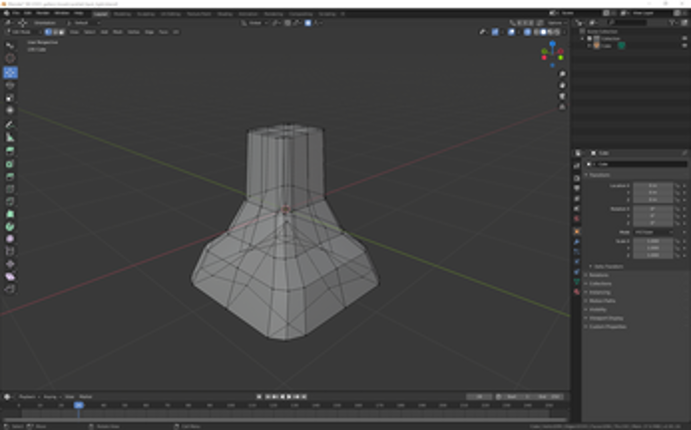Choose the Shear tool
The height and width of the screenshot is (430, 691).
[10, 277]
